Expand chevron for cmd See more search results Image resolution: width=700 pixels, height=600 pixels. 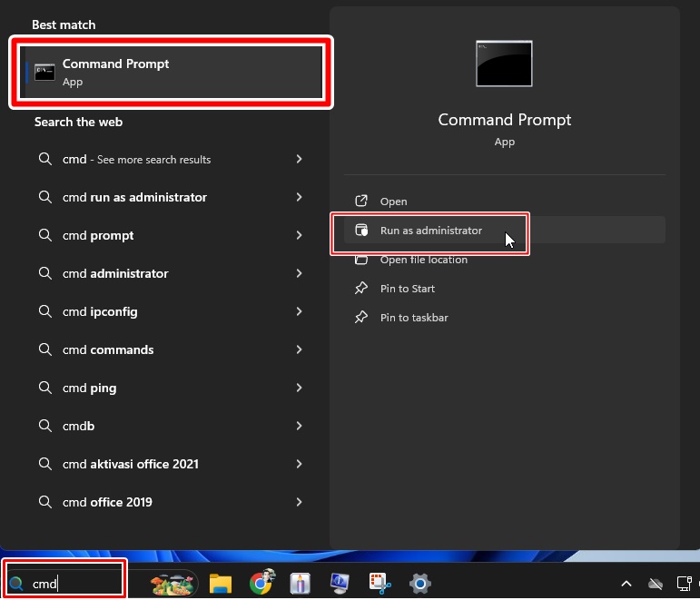[x=299, y=159]
